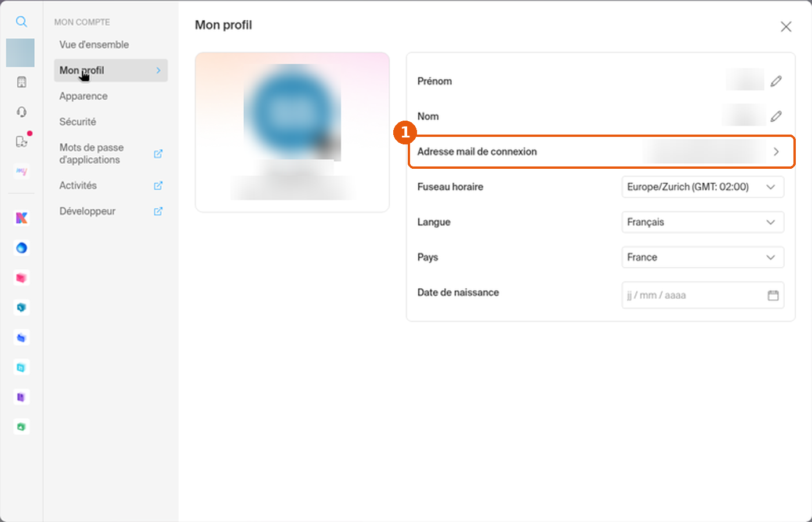
Task: Click the Date de naissance input field
Action: pos(703,295)
